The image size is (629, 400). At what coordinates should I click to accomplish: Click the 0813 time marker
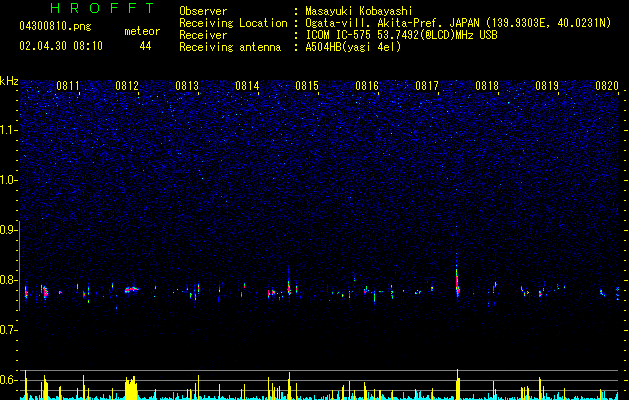pos(187,86)
